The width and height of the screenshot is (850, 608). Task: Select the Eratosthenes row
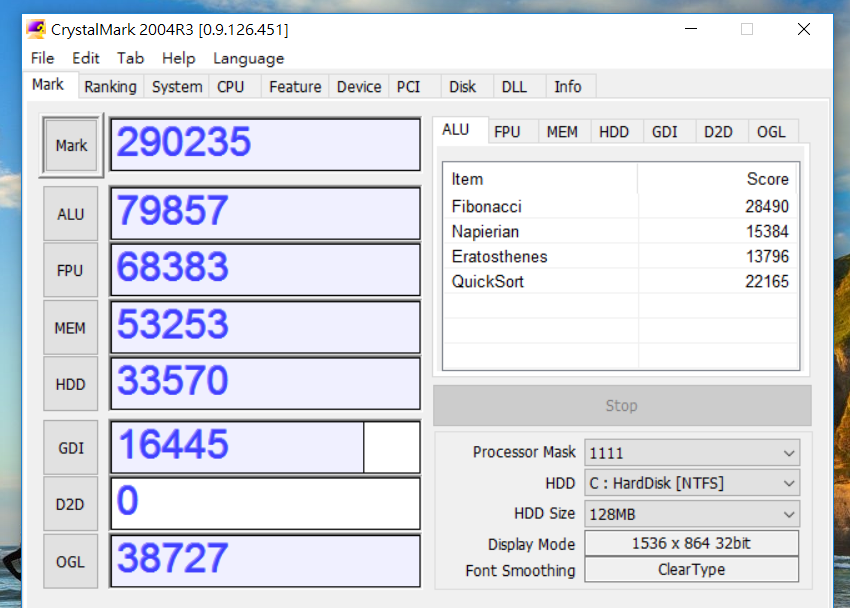coord(620,256)
